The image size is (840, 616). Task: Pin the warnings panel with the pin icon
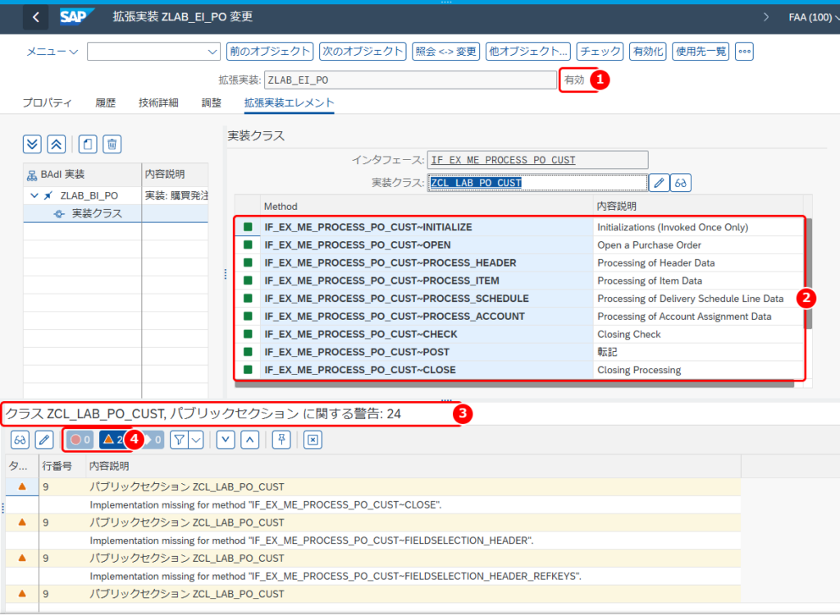click(x=281, y=440)
